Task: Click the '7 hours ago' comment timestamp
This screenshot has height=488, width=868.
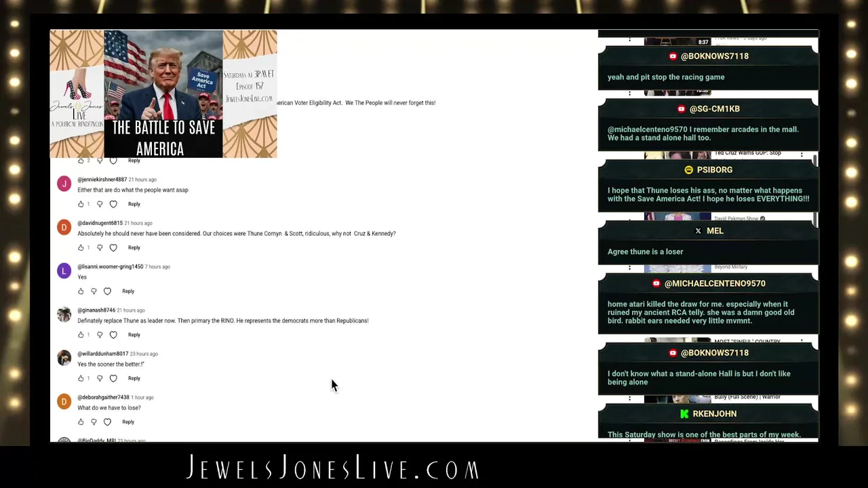Action: click(157, 267)
